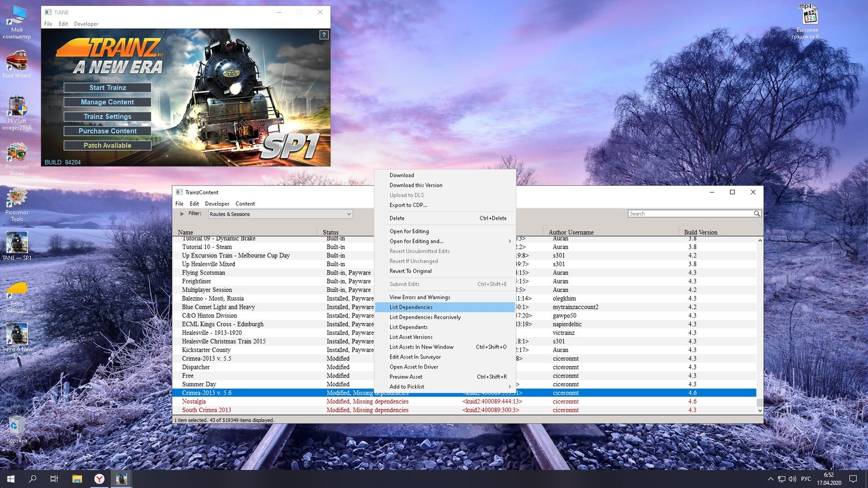868x488 pixels.
Task: Click Purchase Content button
Action: tap(108, 131)
